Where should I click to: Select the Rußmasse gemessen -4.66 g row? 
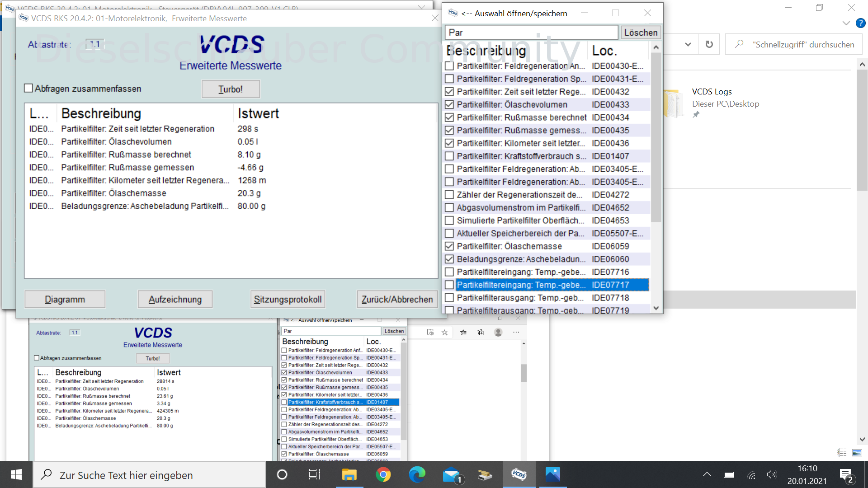[x=231, y=168]
